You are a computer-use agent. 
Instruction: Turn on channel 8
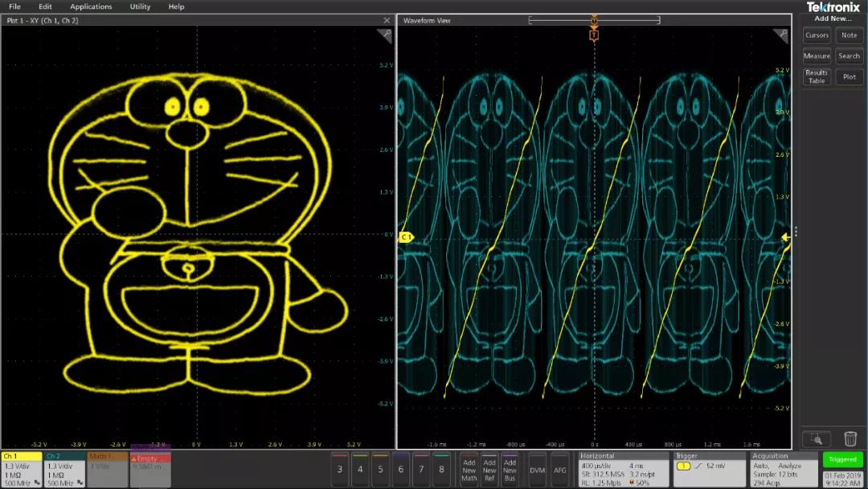tap(440, 470)
